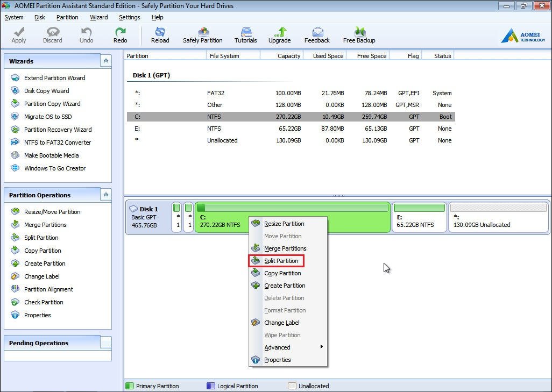Click Check Partition in the sidebar

(x=44, y=302)
